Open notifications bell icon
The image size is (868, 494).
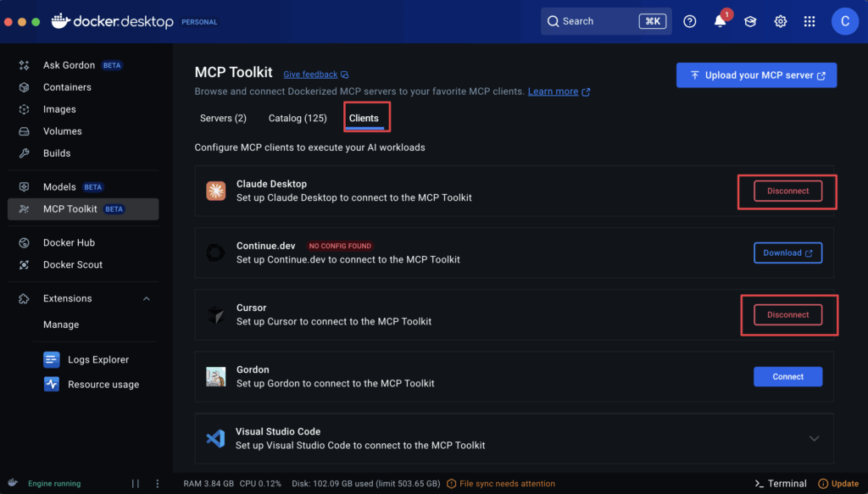click(x=720, y=21)
